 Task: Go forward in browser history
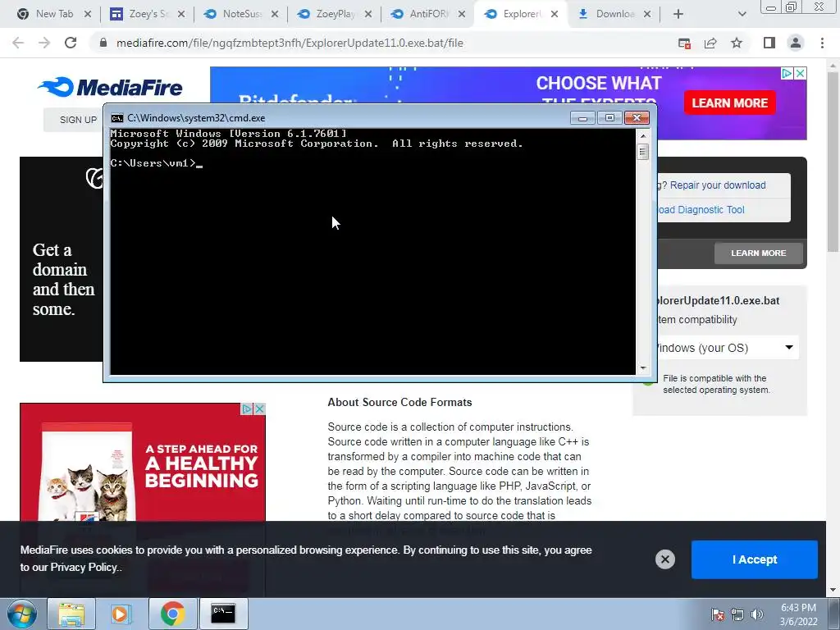point(44,43)
